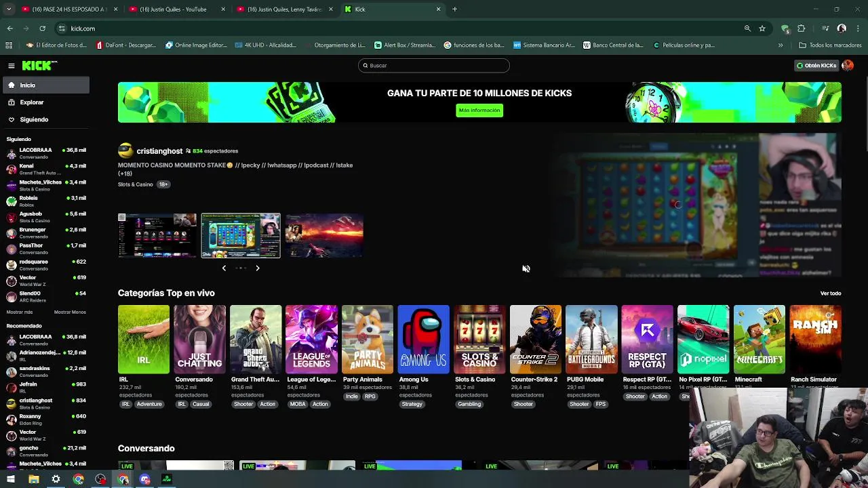Open the Minecraft category card
The image size is (868, 488).
(x=759, y=340)
